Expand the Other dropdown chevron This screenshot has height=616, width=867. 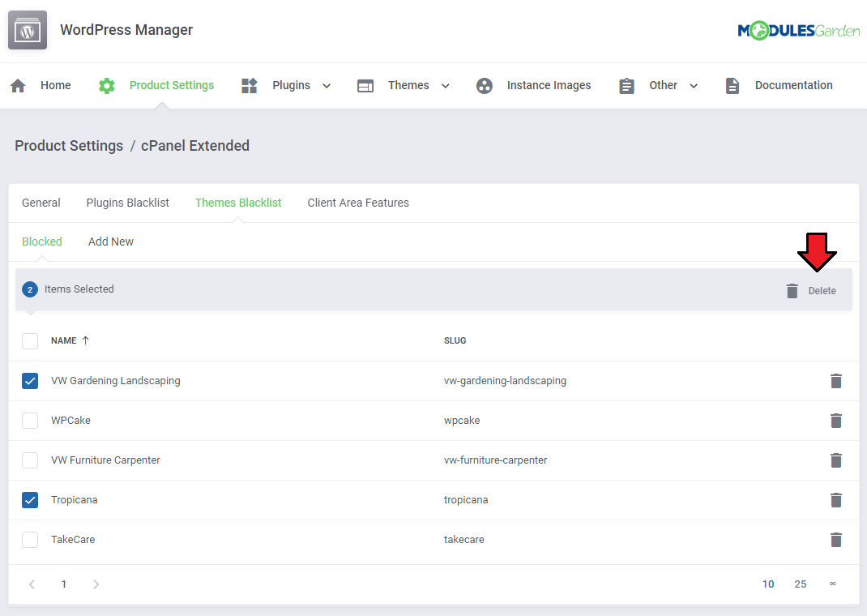click(x=694, y=86)
